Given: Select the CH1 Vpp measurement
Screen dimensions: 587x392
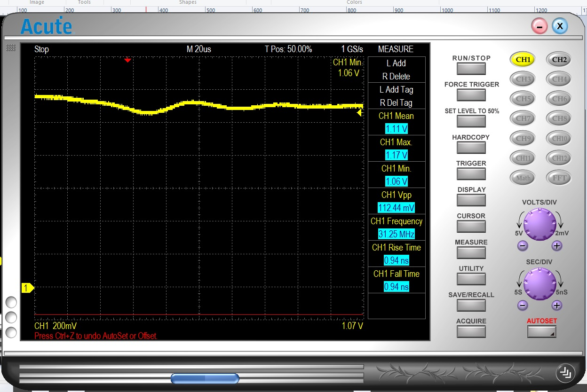Looking at the screenshot, I should click(x=396, y=201).
